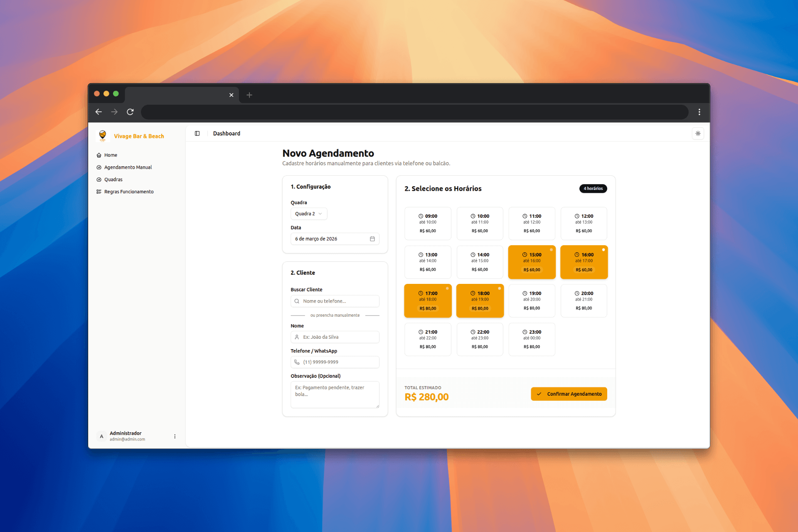Open the browser three-dot menu
798x532 pixels.
click(x=699, y=112)
